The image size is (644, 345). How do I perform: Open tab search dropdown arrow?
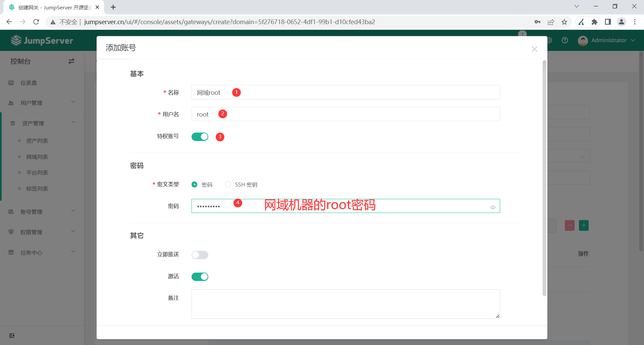point(577,6)
